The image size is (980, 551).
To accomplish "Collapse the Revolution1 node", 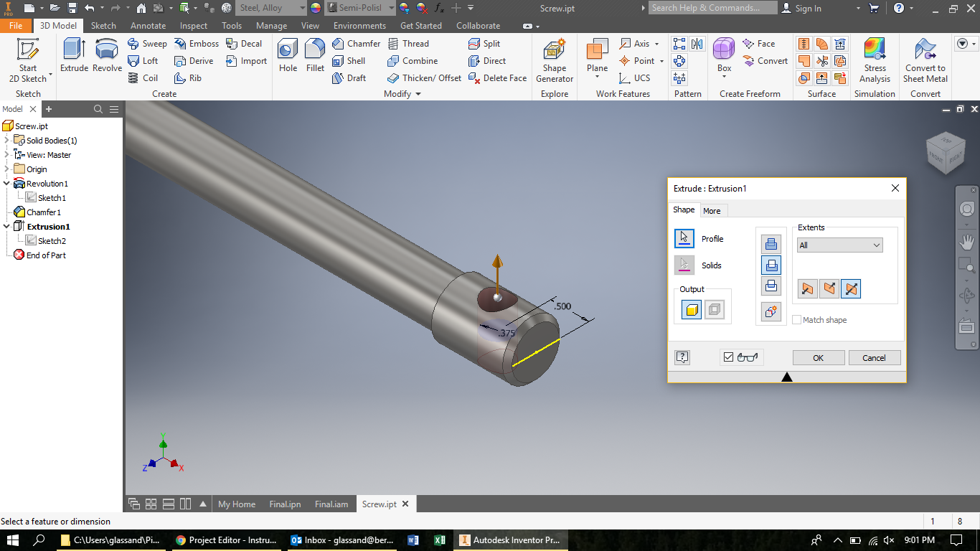I will click(7, 184).
